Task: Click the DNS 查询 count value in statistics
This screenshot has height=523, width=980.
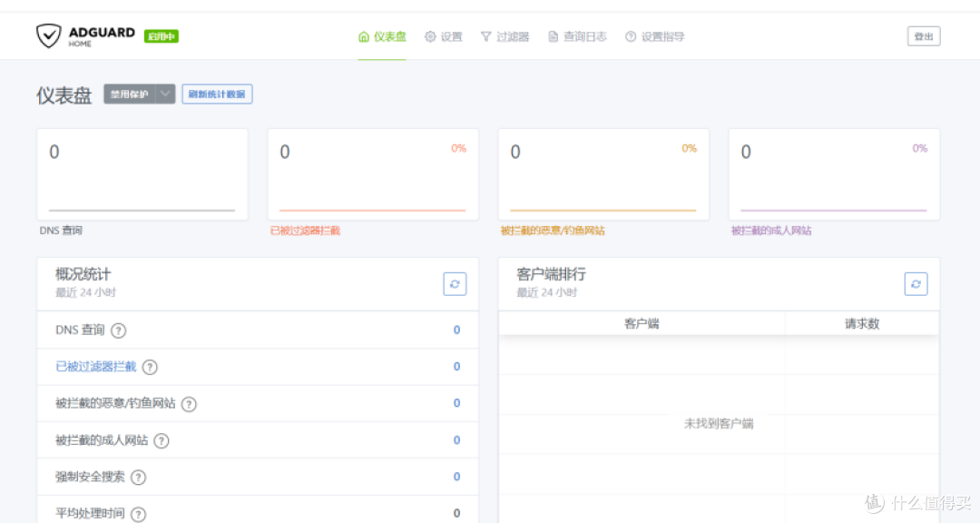Action: pos(456,330)
